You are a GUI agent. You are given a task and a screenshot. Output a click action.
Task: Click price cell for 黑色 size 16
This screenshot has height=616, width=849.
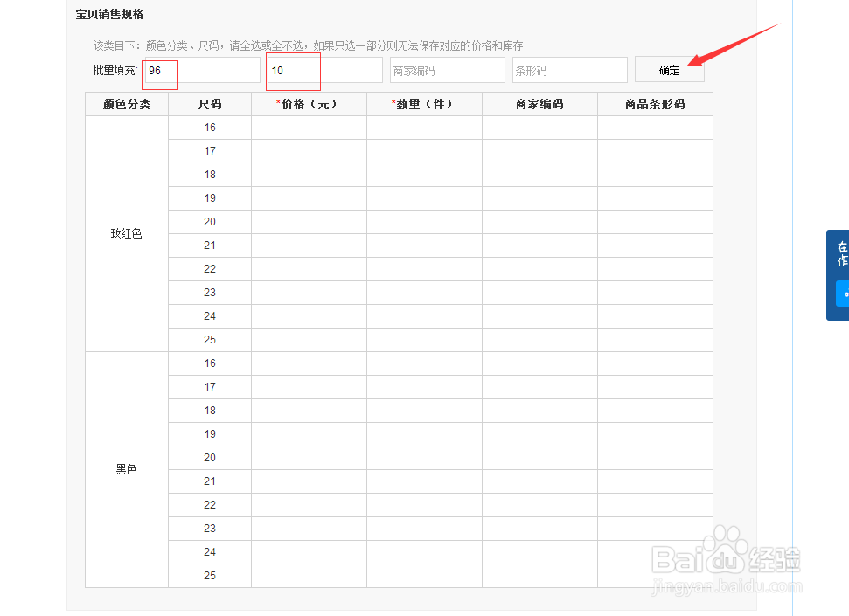[x=309, y=363]
